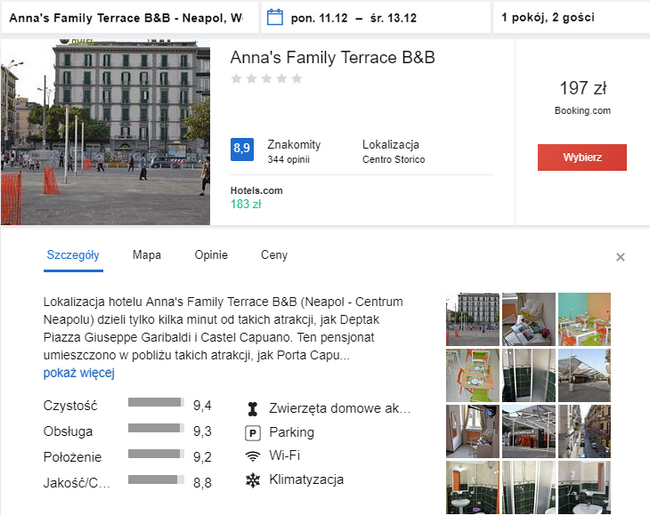Click the Obsługa rating bar

(x=156, y=428)
